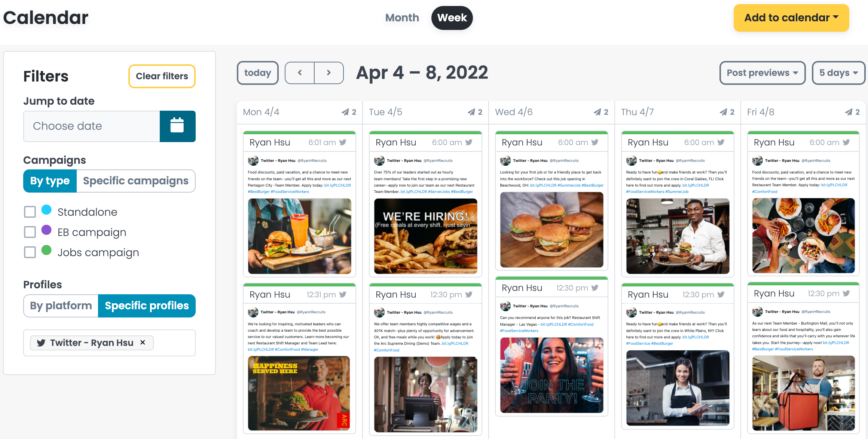Open the Post previews dropdown

(x=762, y=73)
